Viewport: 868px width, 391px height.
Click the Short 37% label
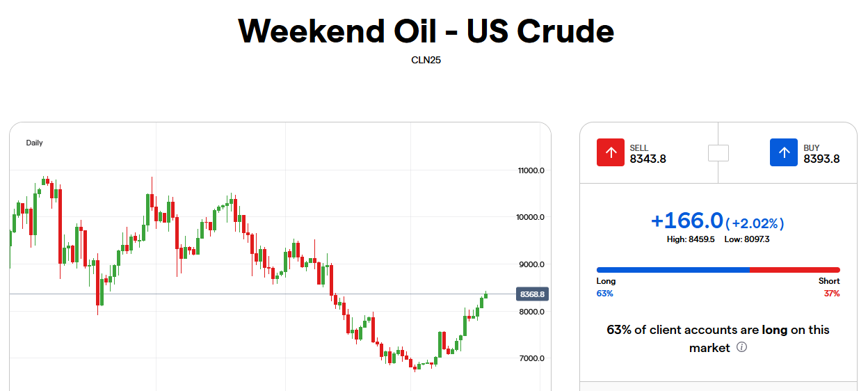pyautogui.click(x=830, y=287)
